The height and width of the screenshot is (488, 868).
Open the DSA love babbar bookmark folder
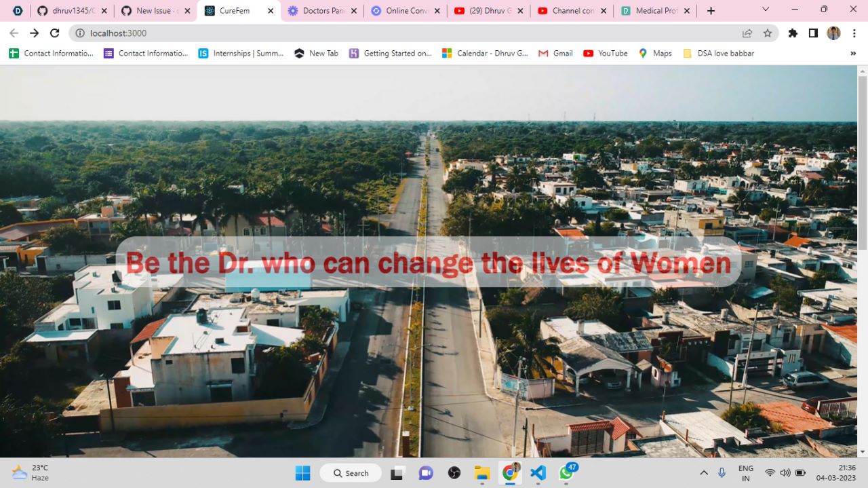[x=718, y=53]
